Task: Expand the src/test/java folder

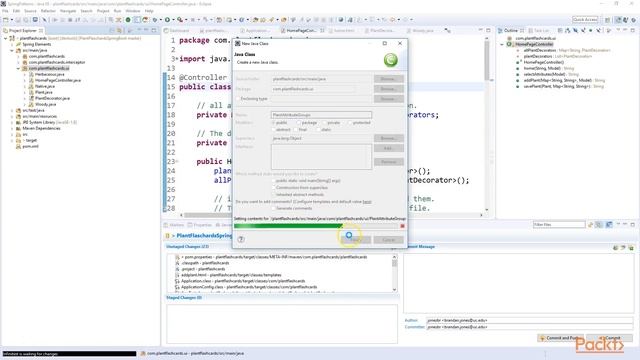Action: [x=12, y=110]
